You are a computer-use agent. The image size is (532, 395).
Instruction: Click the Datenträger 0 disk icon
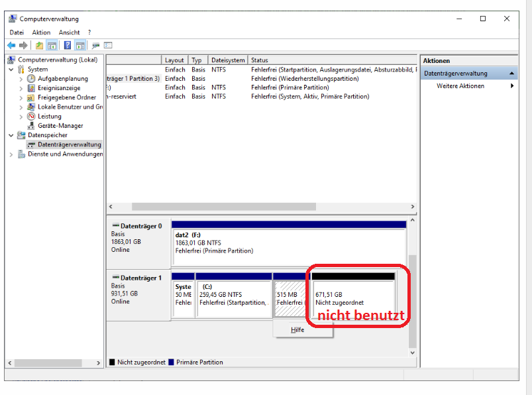point(116,225)
